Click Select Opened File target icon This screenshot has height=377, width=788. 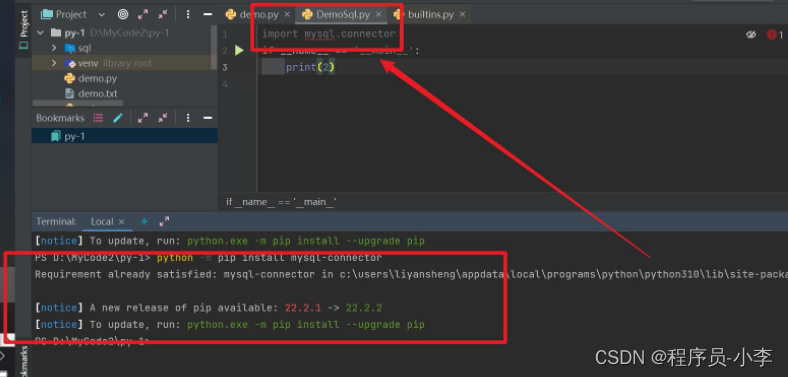(123, 15)
